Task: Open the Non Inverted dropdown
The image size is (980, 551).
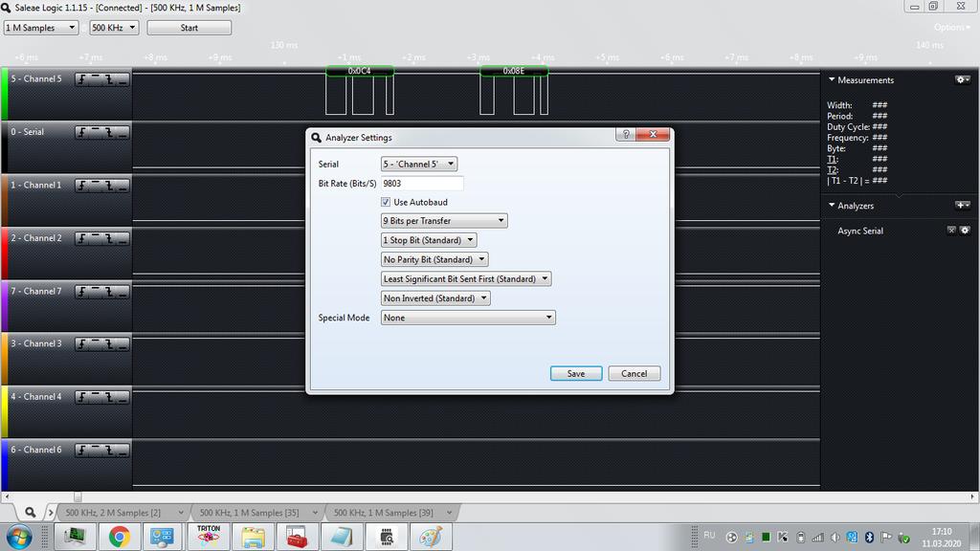Action: pyautogui.click(x=435, y=298)
